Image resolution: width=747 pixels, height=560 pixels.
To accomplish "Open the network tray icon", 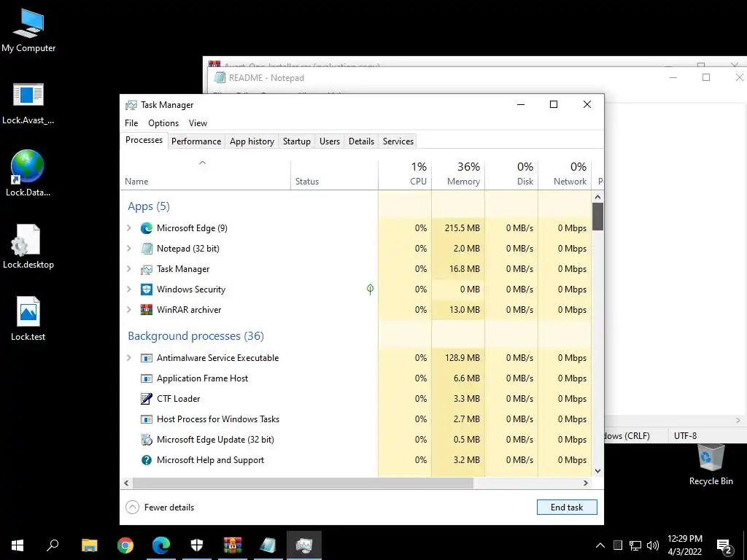I will pos(635,545).
